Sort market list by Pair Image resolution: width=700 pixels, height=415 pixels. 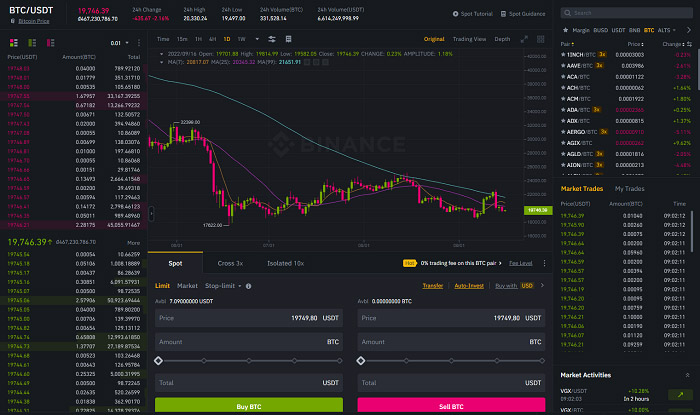point(567,44)
